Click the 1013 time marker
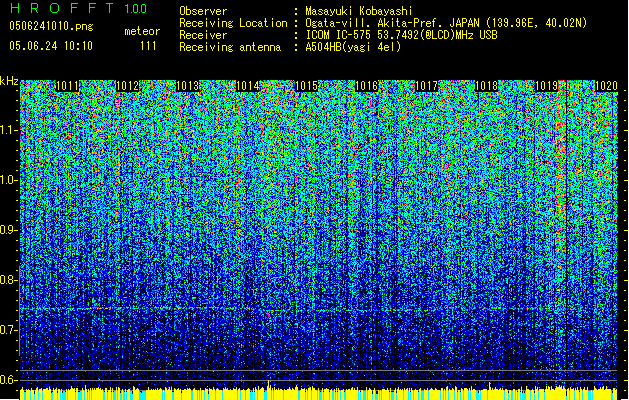The width and height of the screenshot is (629, 400). pos(187,86)
